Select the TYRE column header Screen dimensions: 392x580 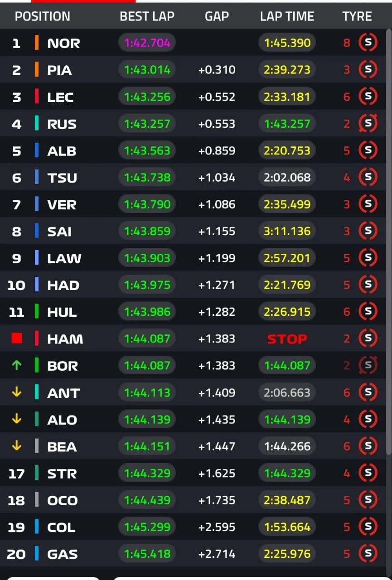(357, 17)
